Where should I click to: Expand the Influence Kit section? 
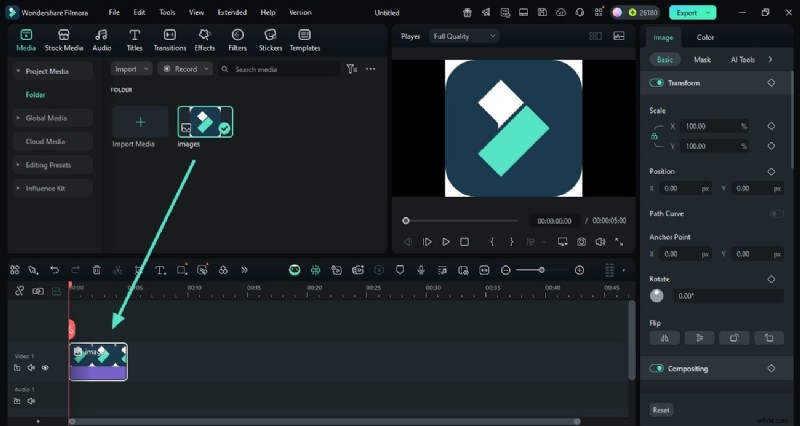[x=18, y=188]
